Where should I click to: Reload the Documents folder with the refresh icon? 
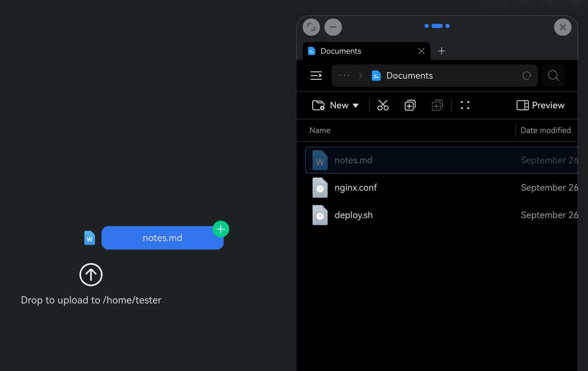(x=527, y=76)
